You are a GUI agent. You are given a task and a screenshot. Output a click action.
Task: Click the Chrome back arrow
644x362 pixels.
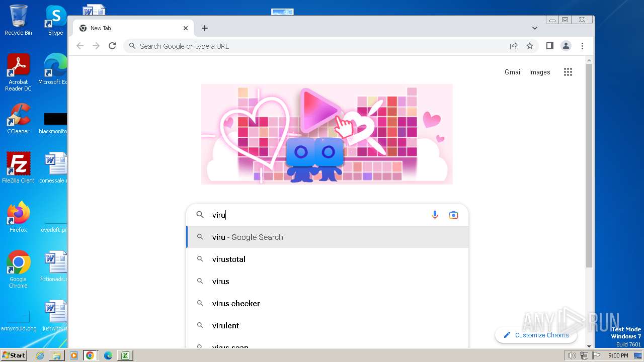tap(80, 46)
